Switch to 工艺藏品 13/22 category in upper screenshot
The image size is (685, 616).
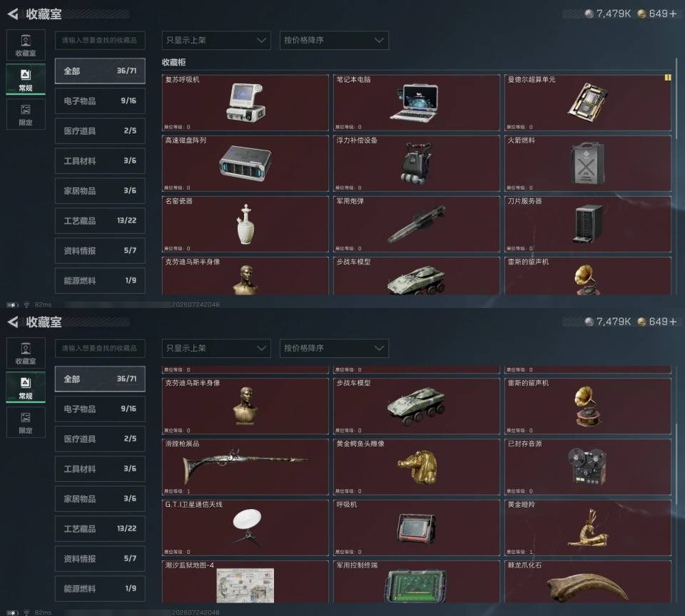[x=100, y=221]
